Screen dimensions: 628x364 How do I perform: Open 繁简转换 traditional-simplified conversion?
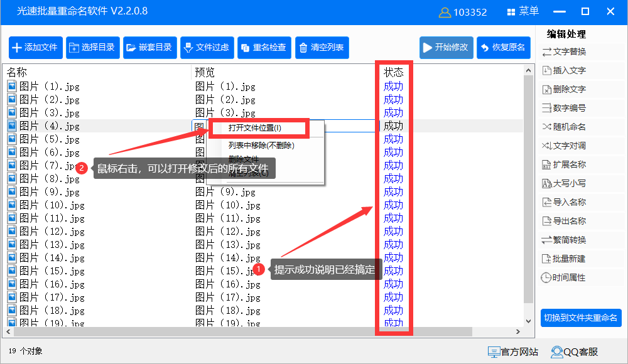[564, 240]
